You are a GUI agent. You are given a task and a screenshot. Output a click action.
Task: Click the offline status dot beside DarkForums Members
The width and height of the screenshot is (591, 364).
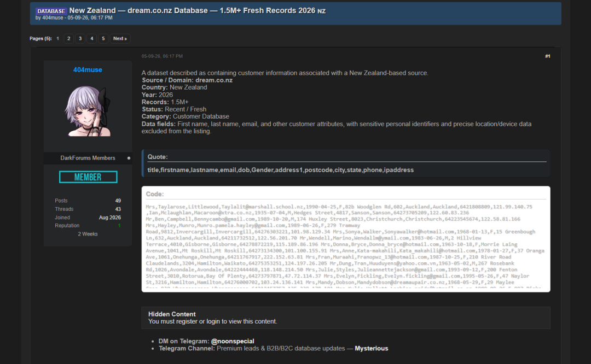[x=129, y=158]
